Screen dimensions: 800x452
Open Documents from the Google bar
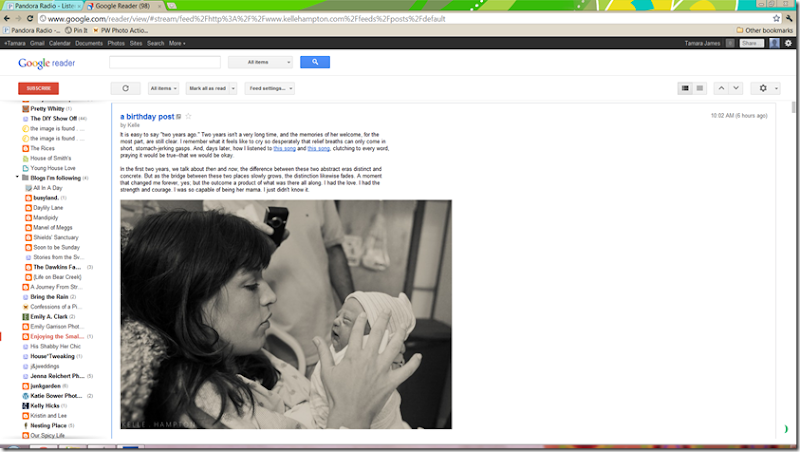click(89, 43)
